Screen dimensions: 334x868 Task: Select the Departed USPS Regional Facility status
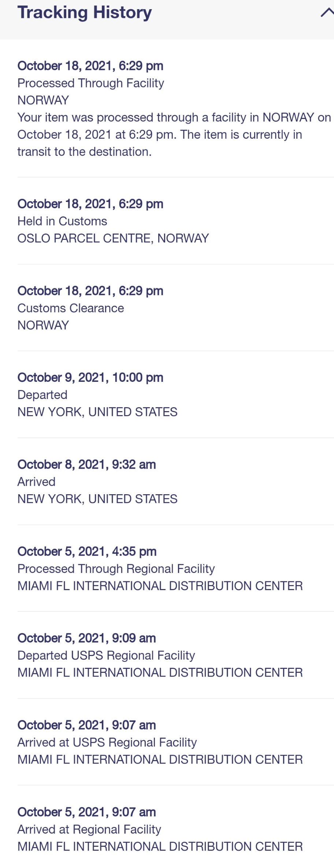[x=106, y=655]
